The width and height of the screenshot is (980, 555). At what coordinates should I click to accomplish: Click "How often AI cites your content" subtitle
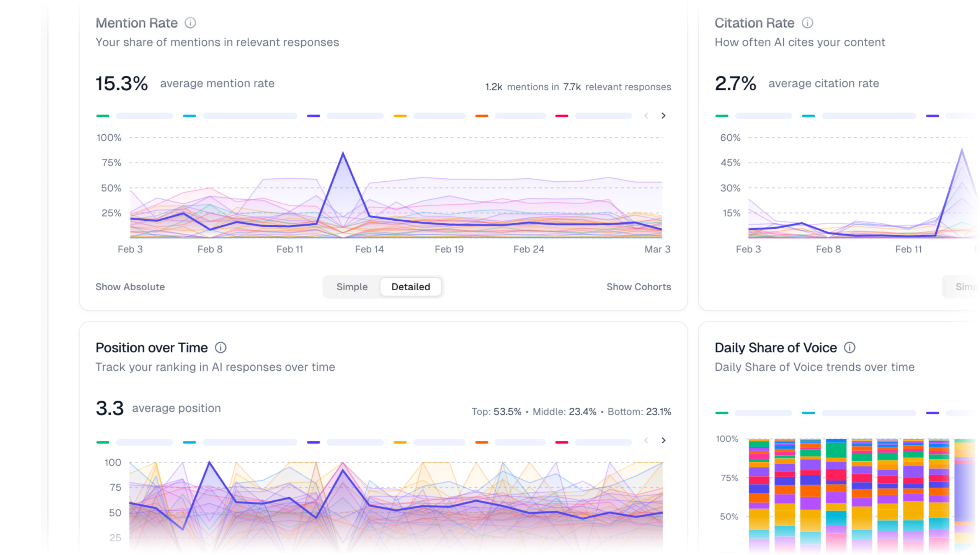(x=800, y=42)
